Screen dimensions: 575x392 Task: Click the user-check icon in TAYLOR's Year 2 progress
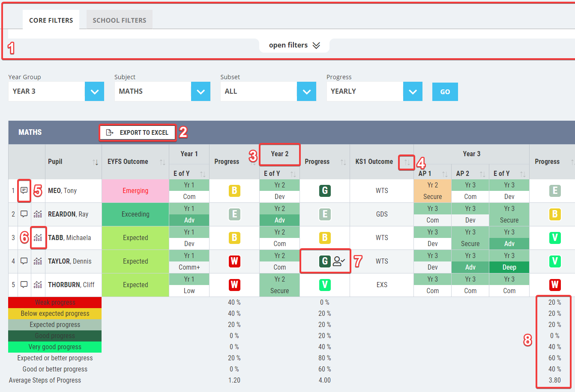point(339,261)
